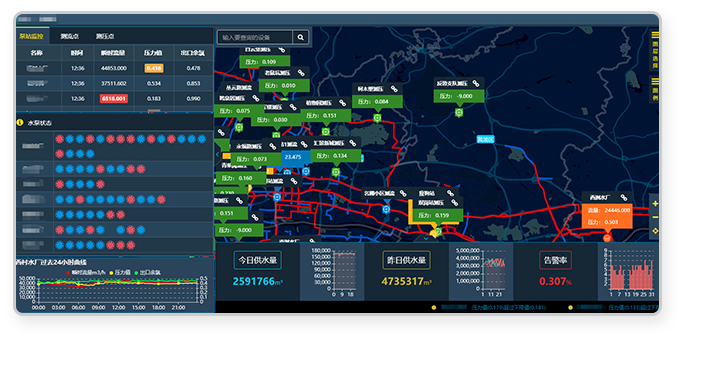Click the 今日供水量 button
The image size is (718, 366).
tap(258, 260)
